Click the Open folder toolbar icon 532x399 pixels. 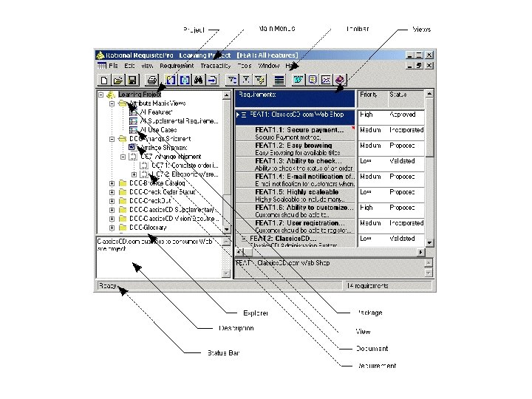[118, 80]
